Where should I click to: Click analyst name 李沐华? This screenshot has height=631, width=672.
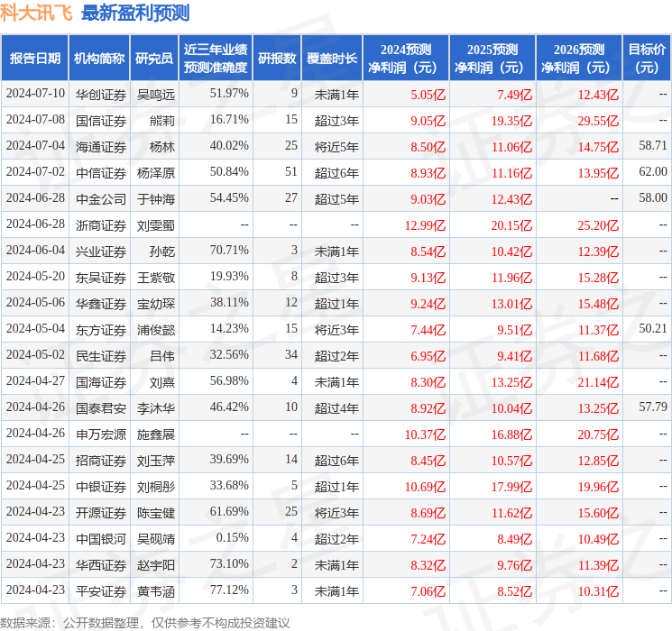click(x=156, y=408)
